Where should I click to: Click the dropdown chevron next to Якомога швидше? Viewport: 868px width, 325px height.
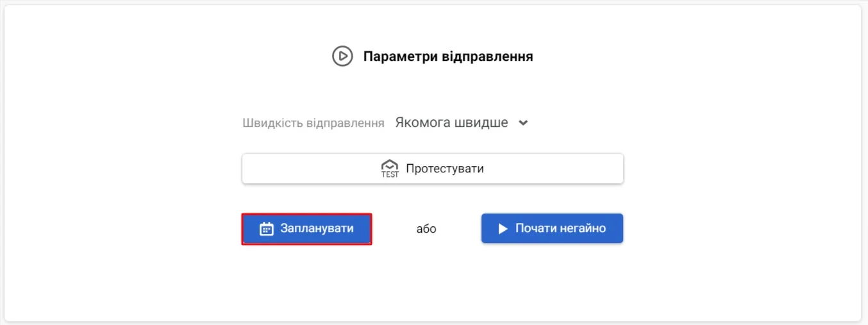[x=523, y=123]
